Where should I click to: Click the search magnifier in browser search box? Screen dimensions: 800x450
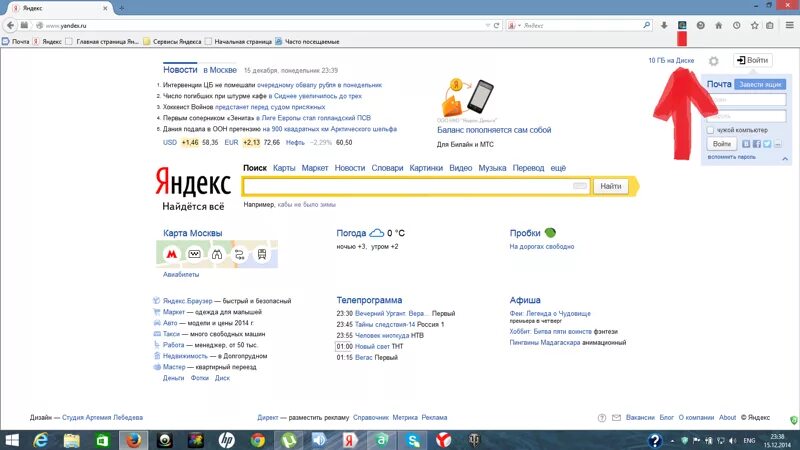(x=646, y=25)
